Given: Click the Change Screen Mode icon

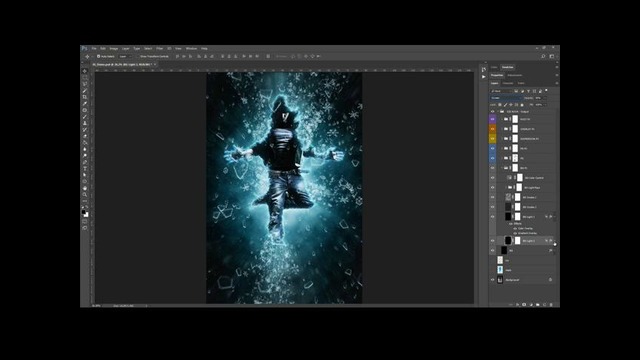Looking at the screenshot, I should [x=85, y=228].
